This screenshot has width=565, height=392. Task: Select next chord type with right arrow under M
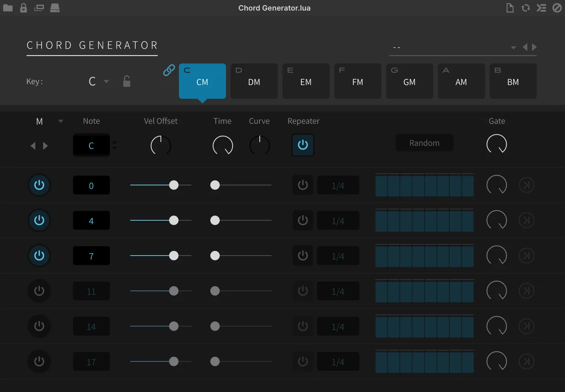[x=46, y=146]
